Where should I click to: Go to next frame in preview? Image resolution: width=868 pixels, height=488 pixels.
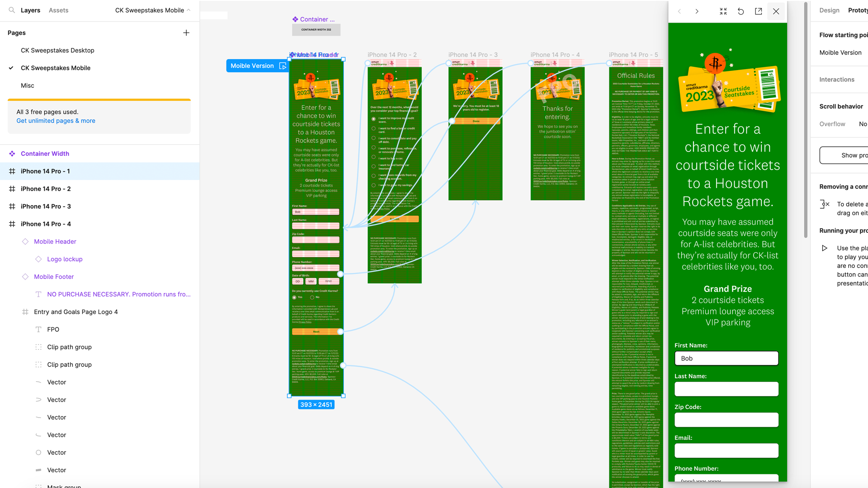(x=697, y=11)
